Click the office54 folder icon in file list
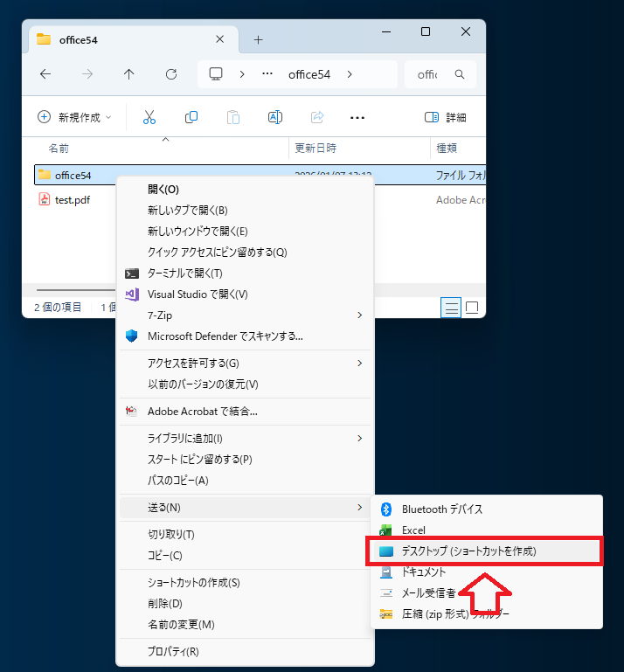 tap(45, 175)
